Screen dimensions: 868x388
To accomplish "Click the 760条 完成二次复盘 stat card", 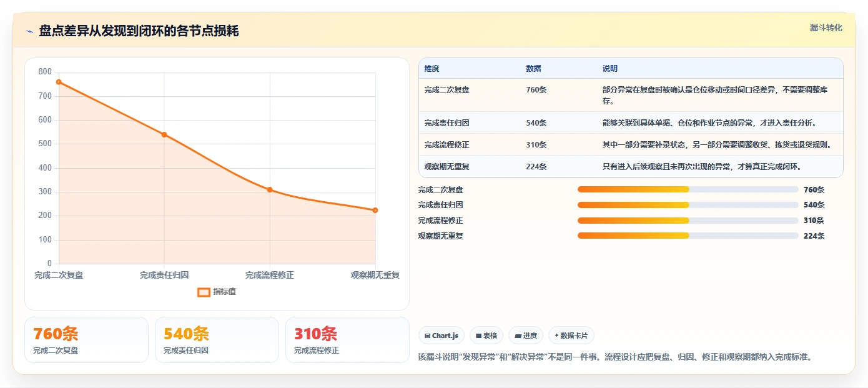I will click(86, 340).
